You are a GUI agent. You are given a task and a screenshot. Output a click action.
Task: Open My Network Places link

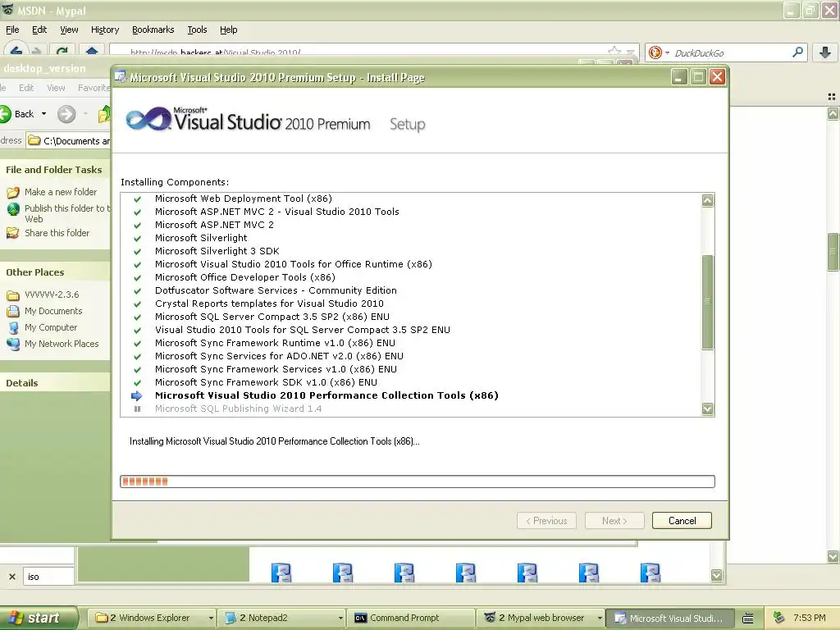click(62, 344)
